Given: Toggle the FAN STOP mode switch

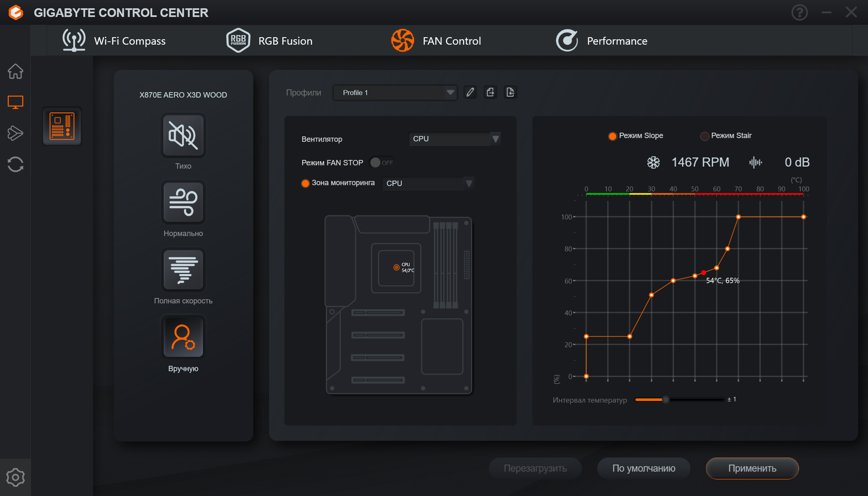Looking at the screenshot, I should point(381,162).
